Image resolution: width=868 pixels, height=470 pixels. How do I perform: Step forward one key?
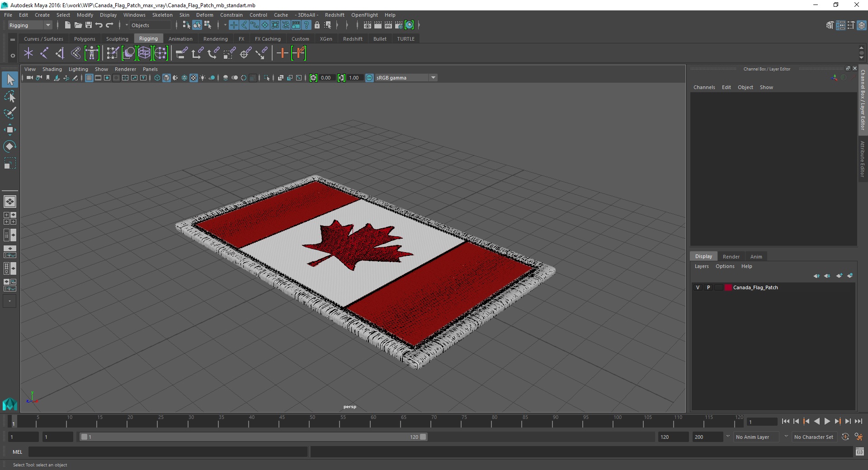coord(837,421)
